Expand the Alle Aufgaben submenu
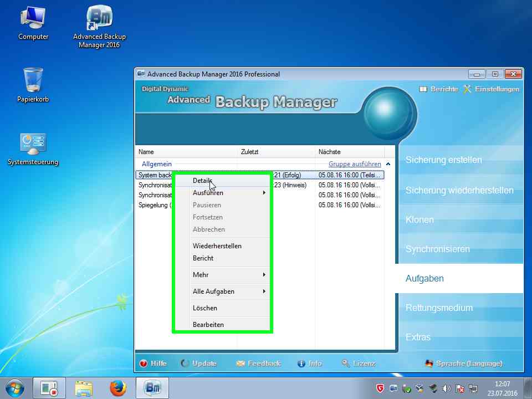This screenshot has width=532, height=399. 229,291
